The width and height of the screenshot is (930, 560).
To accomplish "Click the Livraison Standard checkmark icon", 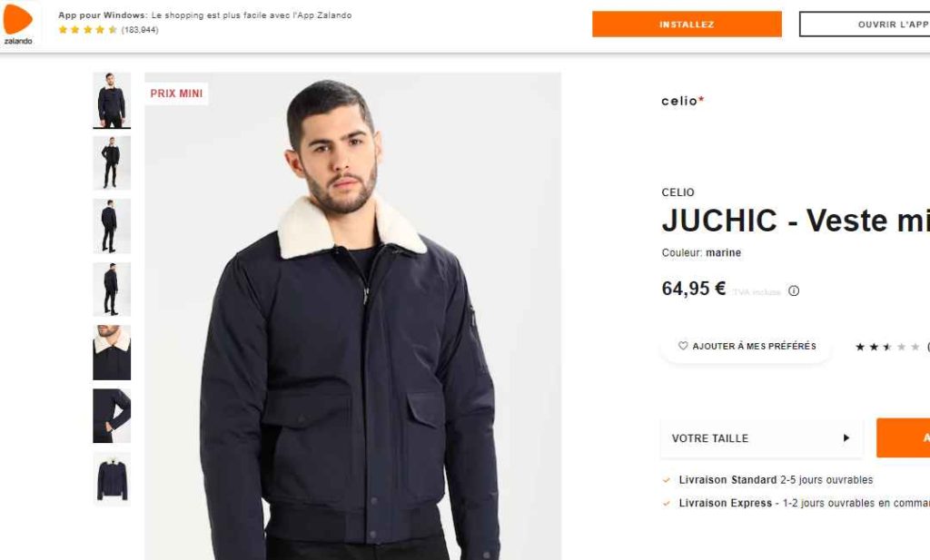I will tap(667, 480).
